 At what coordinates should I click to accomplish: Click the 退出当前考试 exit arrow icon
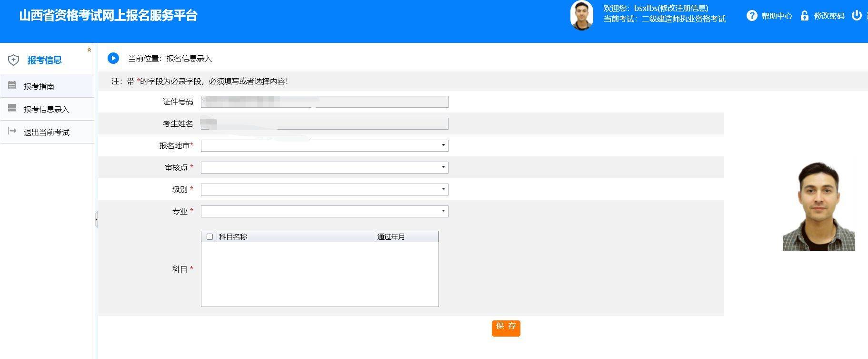[x=12, y=131]
